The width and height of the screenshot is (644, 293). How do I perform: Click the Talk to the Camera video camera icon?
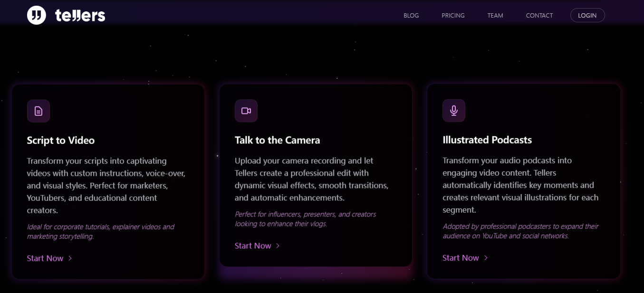pyautogui.click(x=246, y=110)
